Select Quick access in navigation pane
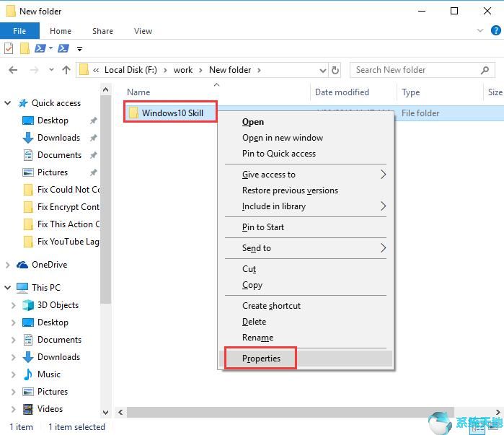Viewport: 504px width, 435px height. coord(56,103)
